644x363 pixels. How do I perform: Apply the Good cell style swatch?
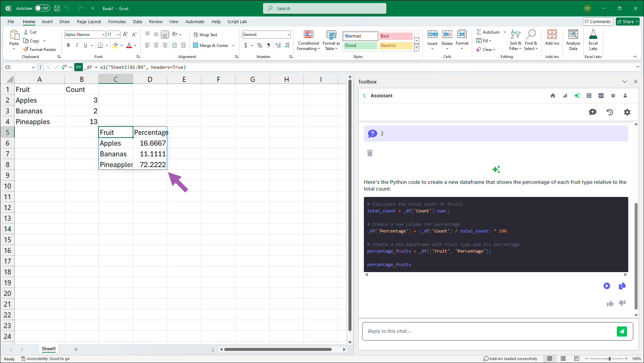pos(360,45)
